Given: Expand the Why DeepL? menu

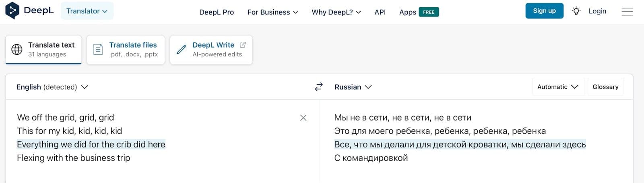Looking at the screenshot, I should [336, 12].
